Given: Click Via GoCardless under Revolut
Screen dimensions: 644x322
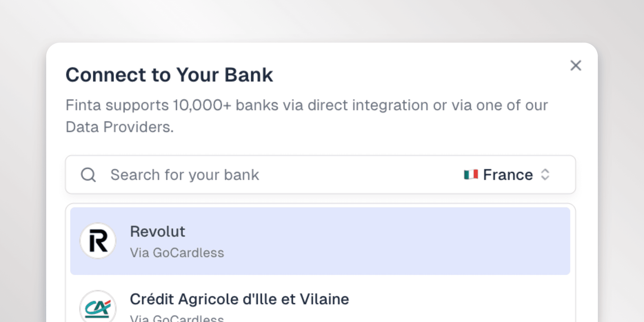Looking at the screenshot, I should point(177,252).
